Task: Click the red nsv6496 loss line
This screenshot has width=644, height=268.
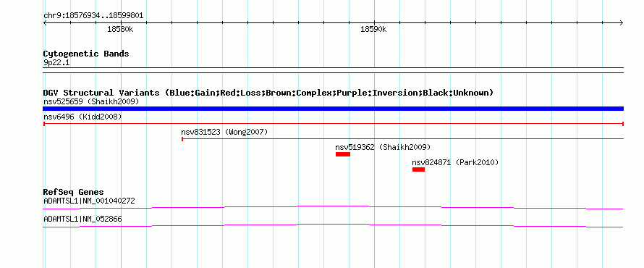Action: (x=334, y=123)
